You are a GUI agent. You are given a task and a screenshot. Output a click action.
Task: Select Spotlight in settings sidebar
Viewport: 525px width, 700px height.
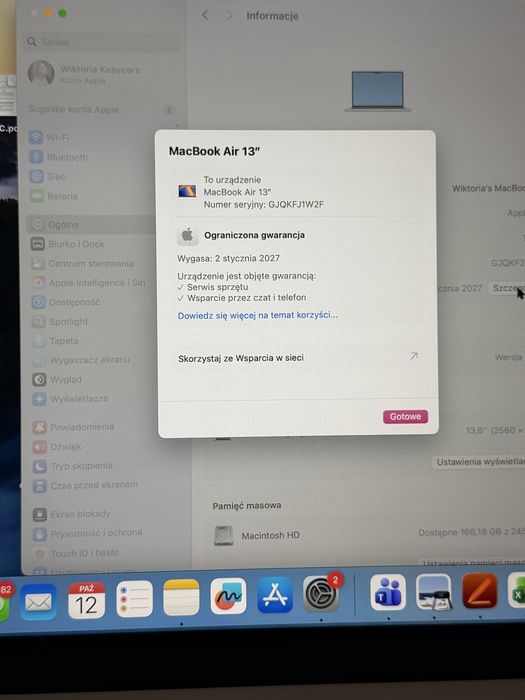(x=60, y=321)
